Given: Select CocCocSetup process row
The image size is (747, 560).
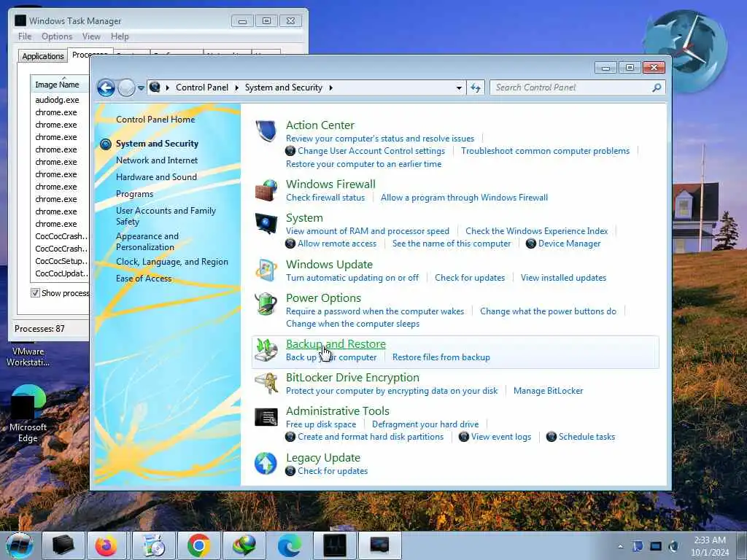Looking at the screenshot, I should pos(61,261).
